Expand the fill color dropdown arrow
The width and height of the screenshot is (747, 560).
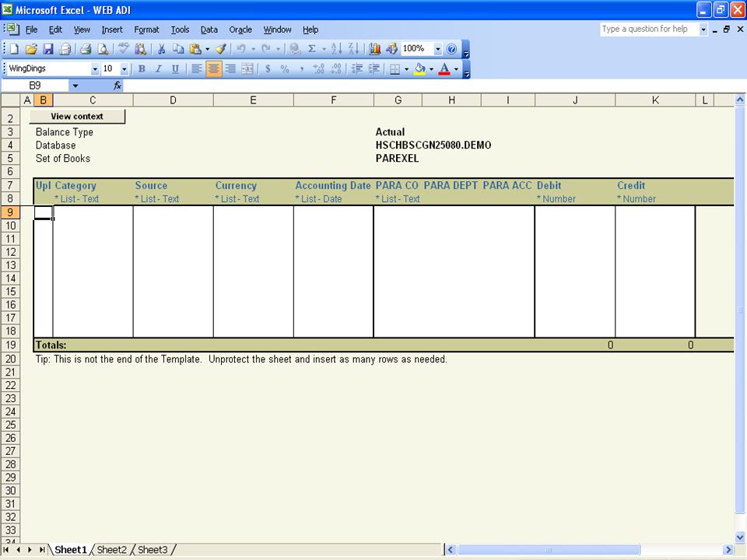tap(432, 69)
